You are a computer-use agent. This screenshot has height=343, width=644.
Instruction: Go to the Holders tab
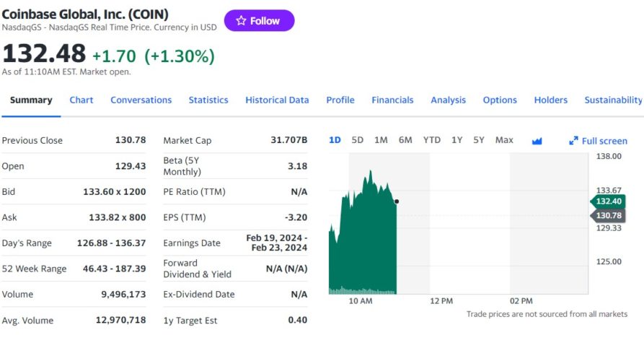(x=550, y=100)
